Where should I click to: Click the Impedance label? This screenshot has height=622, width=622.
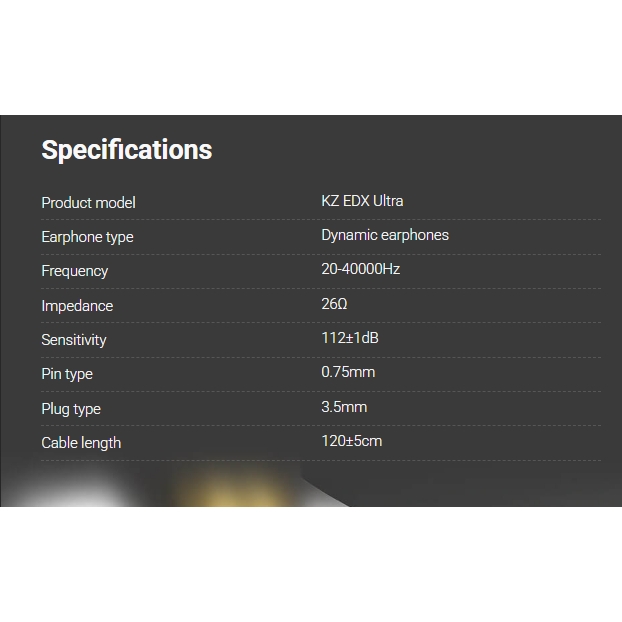pyautogui.click(x=77, y=306)
